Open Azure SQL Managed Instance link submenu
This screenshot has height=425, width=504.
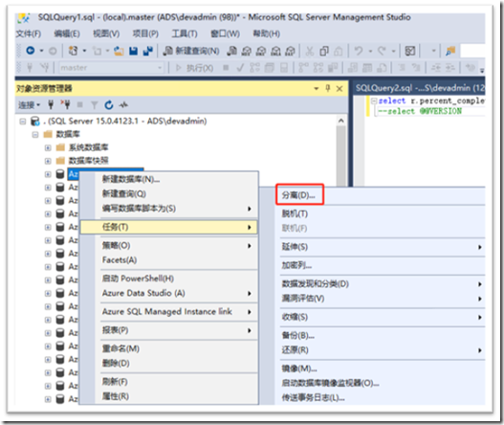point(168,312)
